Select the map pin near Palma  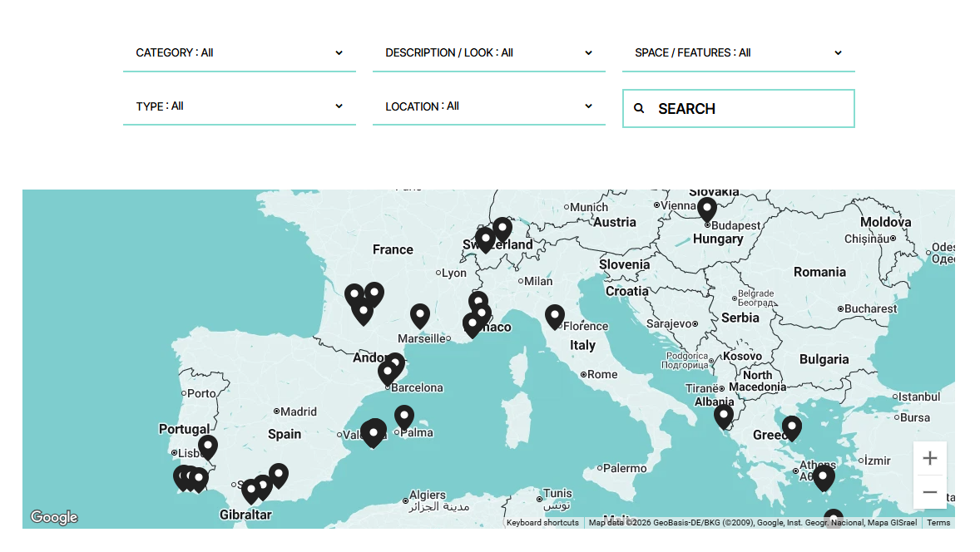tap(404, 418)
